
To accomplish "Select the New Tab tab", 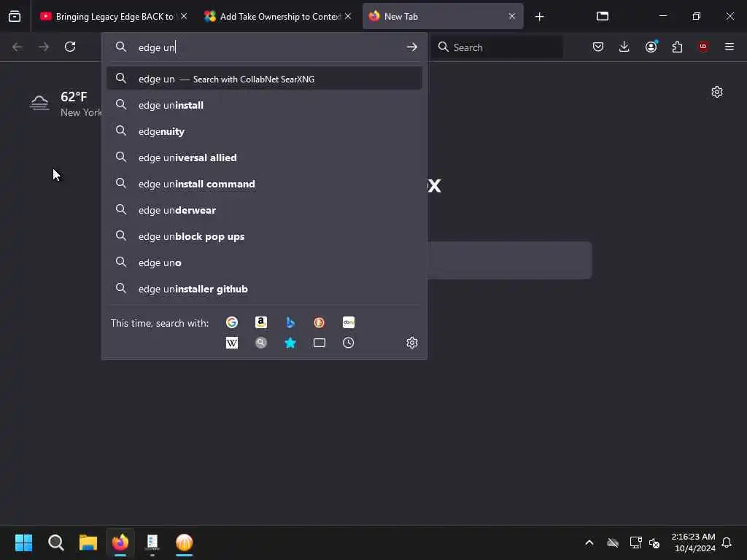I will (x=443, y=16).
